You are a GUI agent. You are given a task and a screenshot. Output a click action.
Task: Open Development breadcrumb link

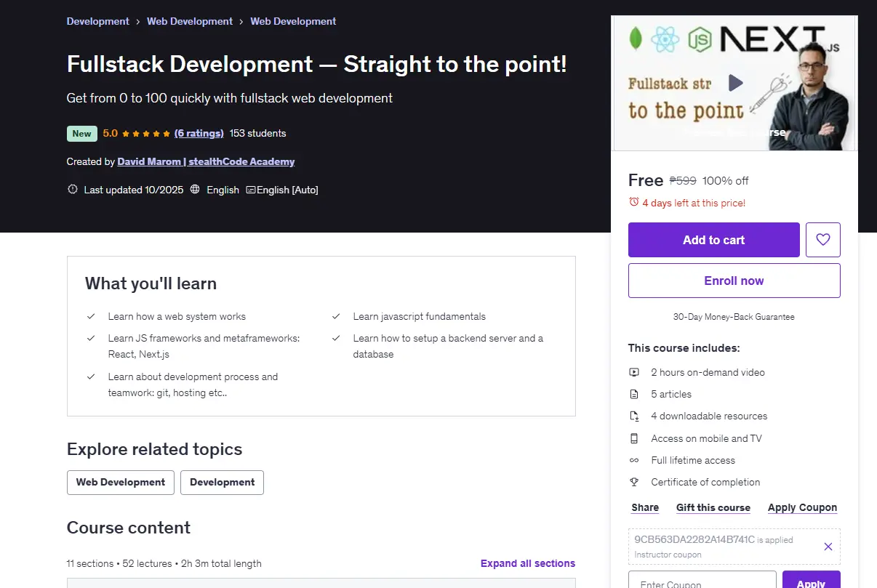pyautogui.click(x=98, y=21)
